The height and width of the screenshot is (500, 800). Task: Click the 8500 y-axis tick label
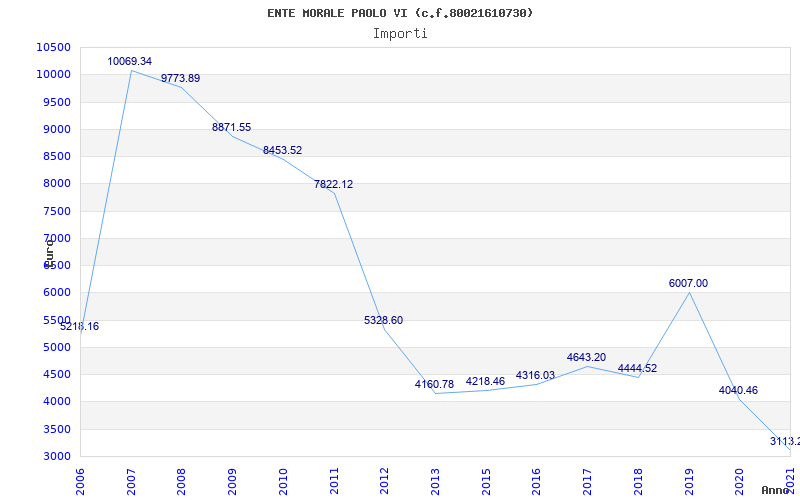56,157
